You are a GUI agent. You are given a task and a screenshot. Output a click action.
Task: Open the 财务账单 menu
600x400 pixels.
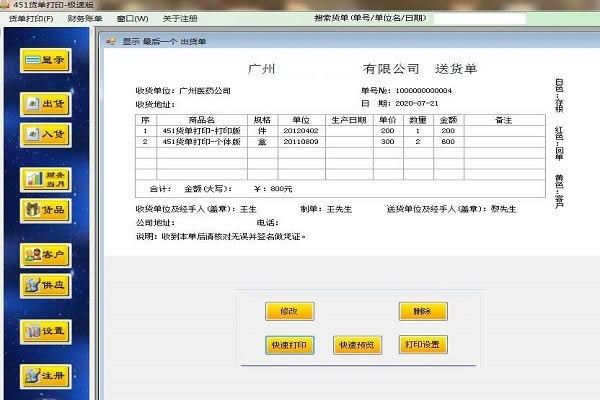click(x=83, y=18)
